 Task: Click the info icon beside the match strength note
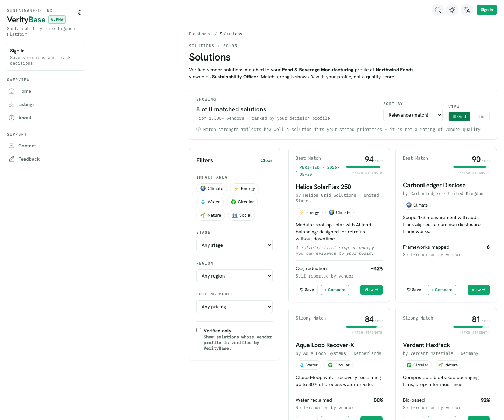tap(198, 129)
